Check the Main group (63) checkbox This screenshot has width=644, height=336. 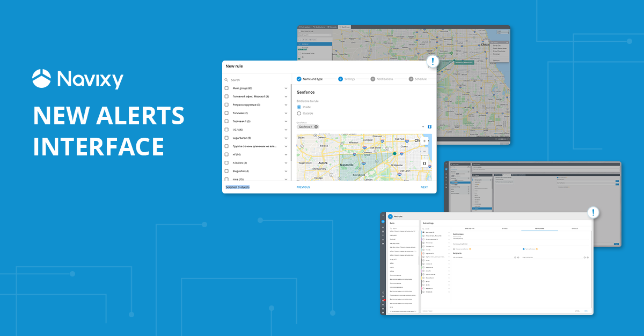coord(226,88)
